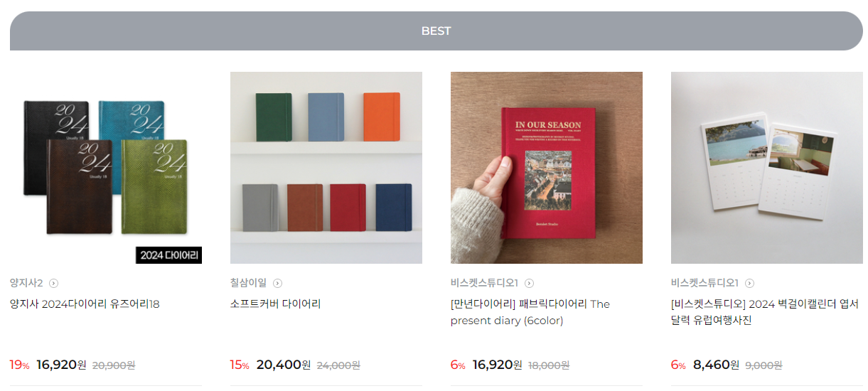Viewport: 868px width, 391px height.
Task: Open the wall calendar postcard image
Action: point(767,168)
